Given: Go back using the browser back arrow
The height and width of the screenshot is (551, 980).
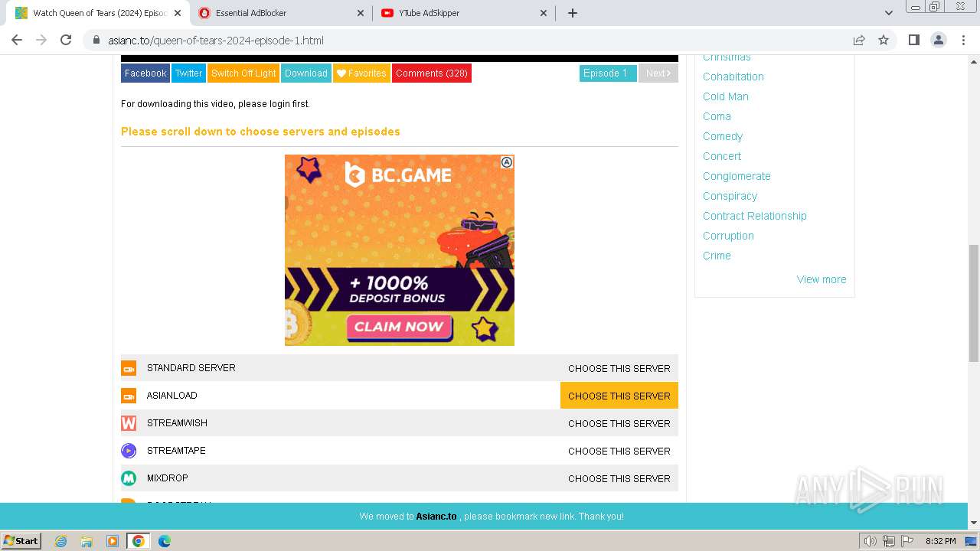Looking at the screenshot, I should 17,40.
